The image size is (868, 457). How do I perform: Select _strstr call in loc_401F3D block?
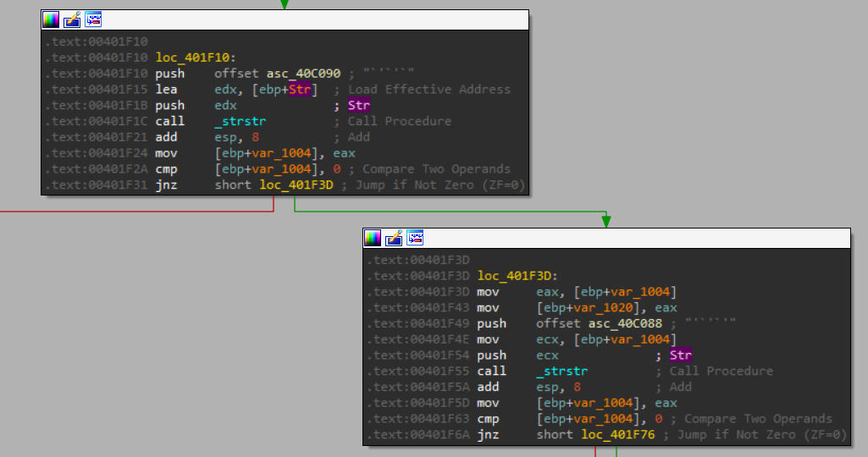point(562,371)
